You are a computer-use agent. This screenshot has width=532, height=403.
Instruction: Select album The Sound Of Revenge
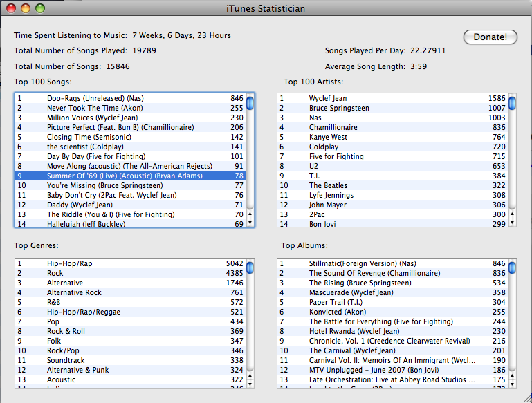(393, 273)
